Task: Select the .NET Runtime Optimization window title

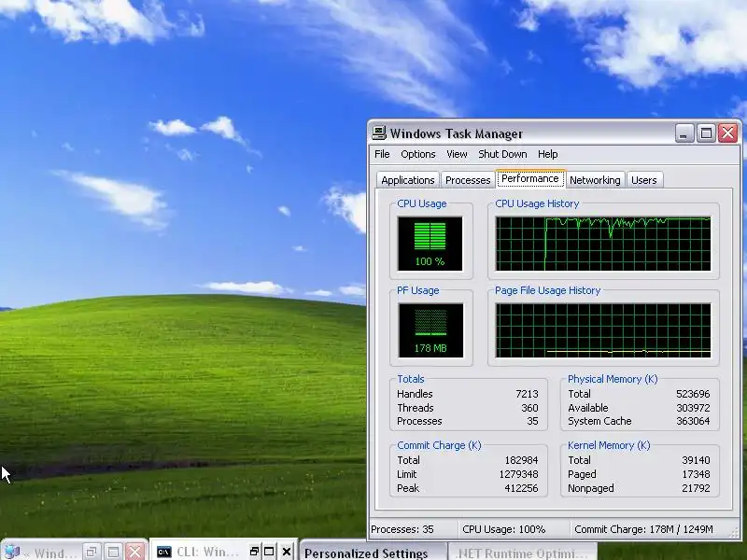Action: click(x=521, y=553)
